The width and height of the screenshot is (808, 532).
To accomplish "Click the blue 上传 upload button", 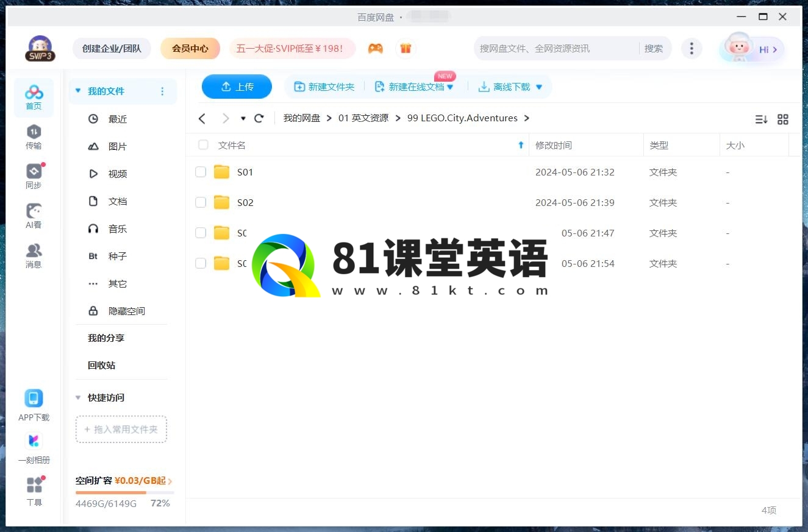I will [237, 87].
